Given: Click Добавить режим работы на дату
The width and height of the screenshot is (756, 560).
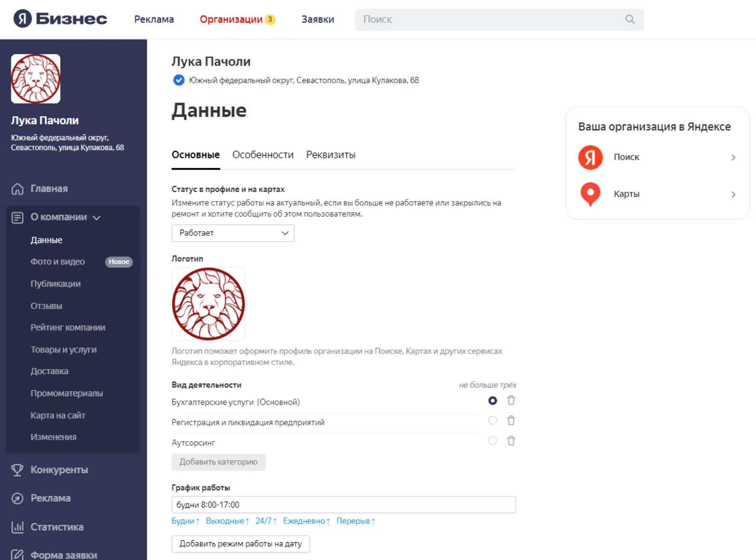Looking at the screenshot, I should click(x=241, y=544).
